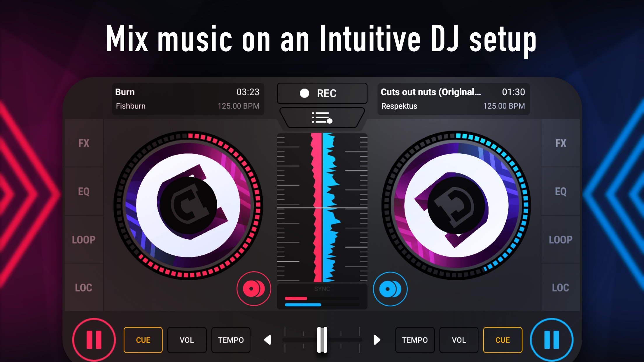The height and width of the screenshot is (362, 644).
Task: Open the right deck EQ tab
Action: point(560,191)
